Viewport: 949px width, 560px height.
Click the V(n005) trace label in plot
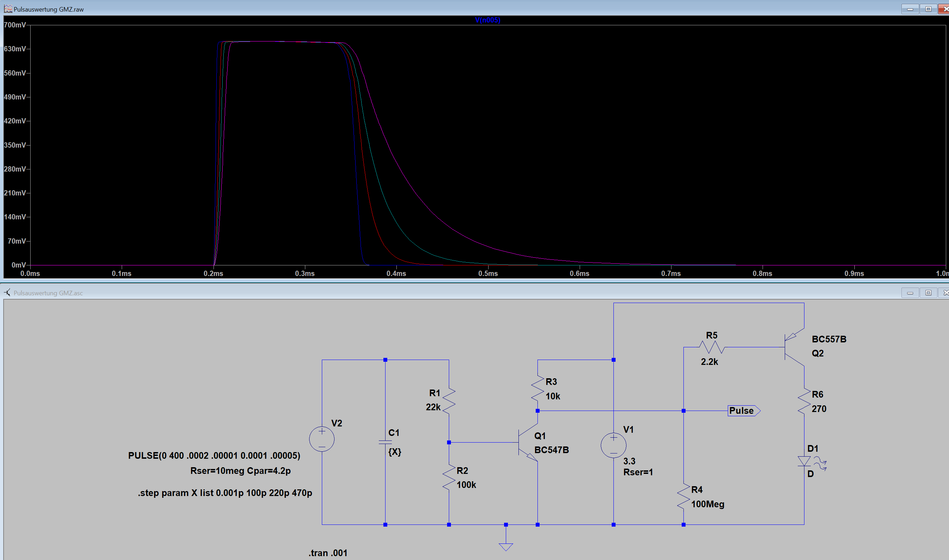(x=487, y=20)
